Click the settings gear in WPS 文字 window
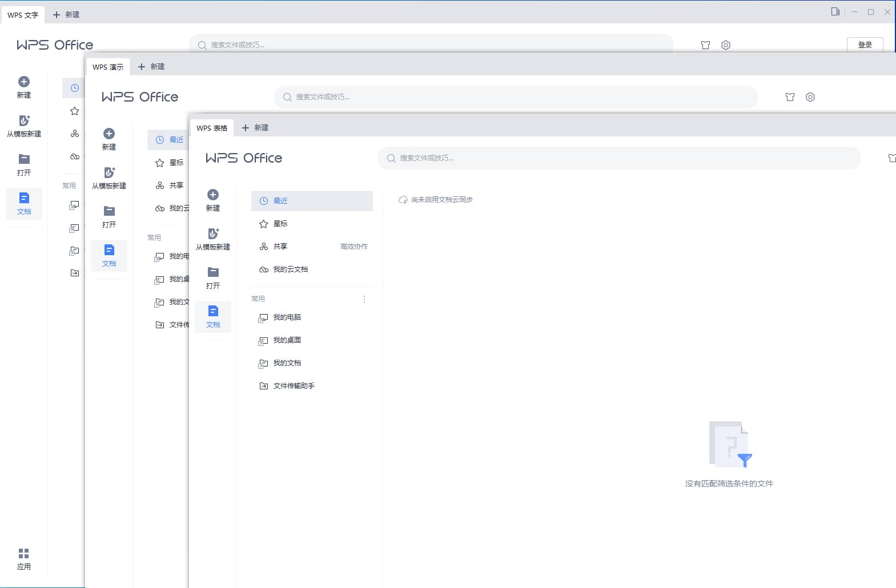This screenshot has height=588, width=896. pos(726,45)
